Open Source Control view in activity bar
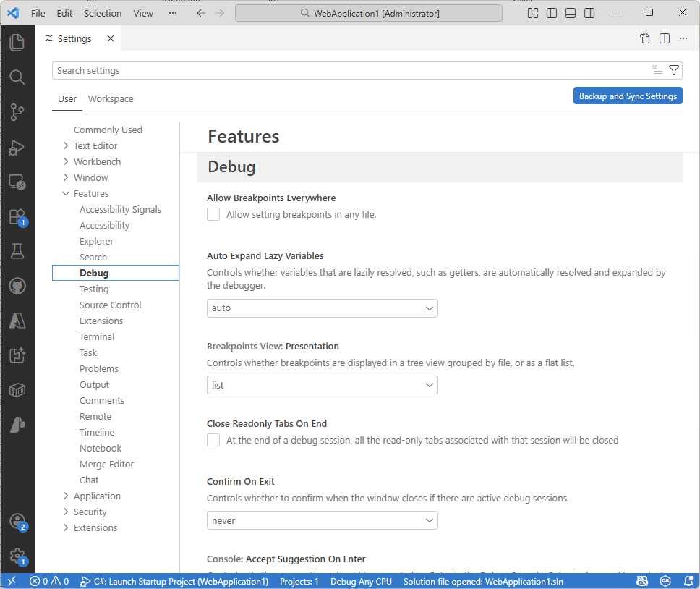700x589 pixels. [17, 112]
